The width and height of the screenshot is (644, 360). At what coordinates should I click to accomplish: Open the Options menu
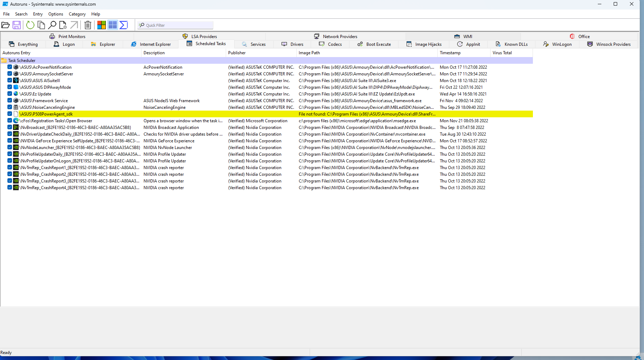56,14
